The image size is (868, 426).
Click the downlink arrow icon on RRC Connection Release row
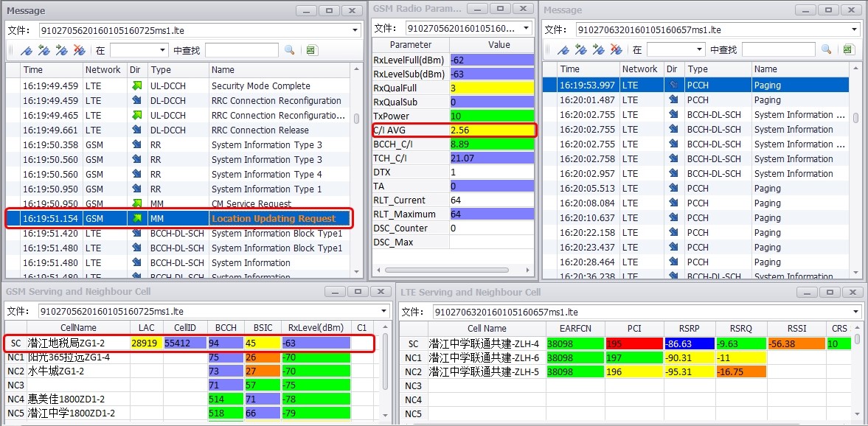coord(136,130)
